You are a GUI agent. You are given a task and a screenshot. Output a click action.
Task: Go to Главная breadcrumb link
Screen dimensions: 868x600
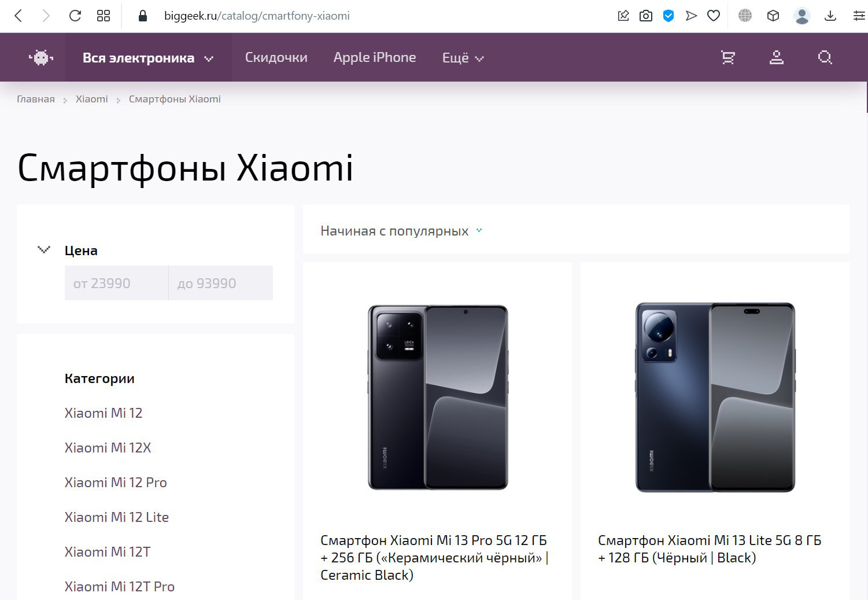pyautogui.click(x=36, y=99)
